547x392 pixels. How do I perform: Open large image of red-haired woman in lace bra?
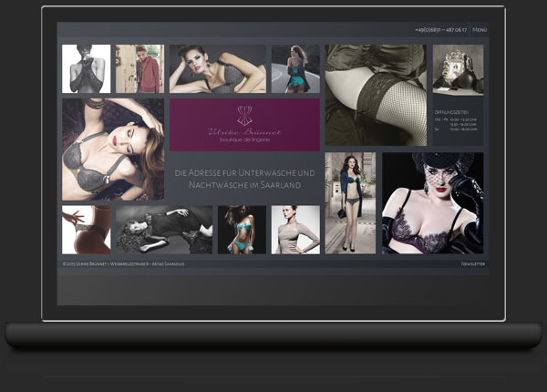[x=113, y=150]
